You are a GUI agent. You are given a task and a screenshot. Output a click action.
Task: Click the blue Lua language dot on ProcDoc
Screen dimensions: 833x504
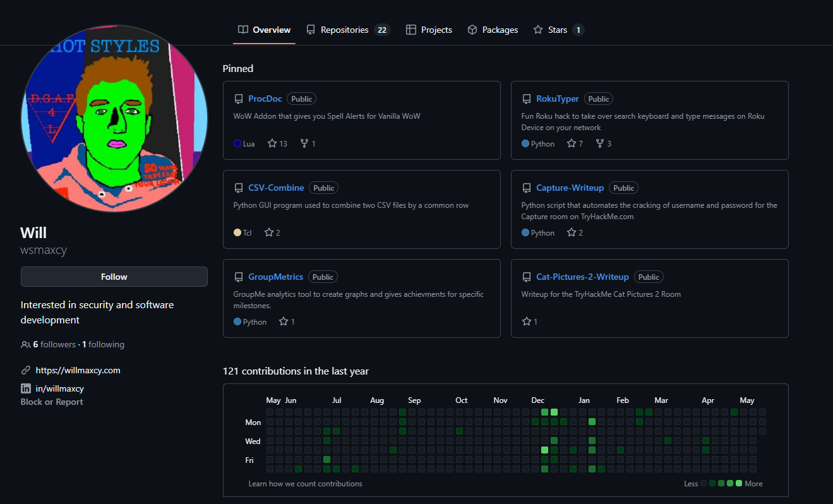click(x=234, y=143)
